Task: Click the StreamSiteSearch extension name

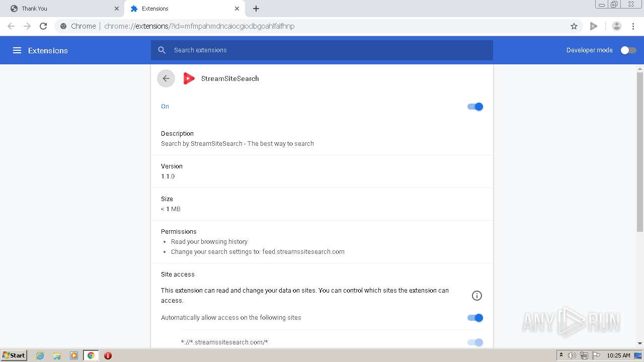Action: click(x=230, y=78)
